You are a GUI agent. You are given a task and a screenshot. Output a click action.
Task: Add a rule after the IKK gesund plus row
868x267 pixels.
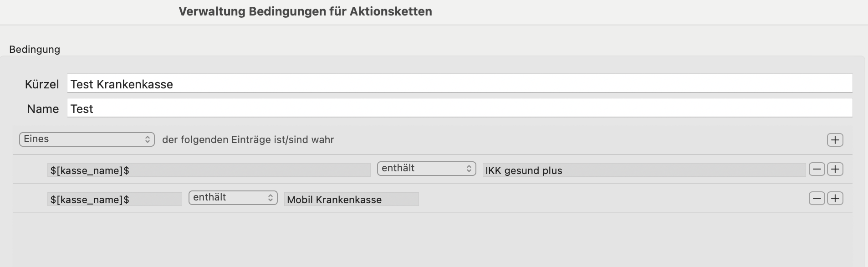(835, 169)
